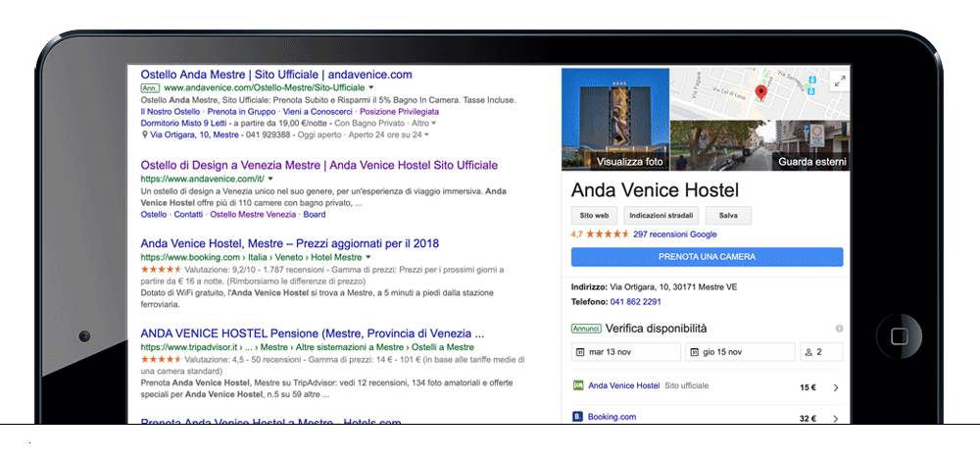Click the map thumbnail in the knowledge panel
This screenshot has height=463, width=980.
[759, 93]
